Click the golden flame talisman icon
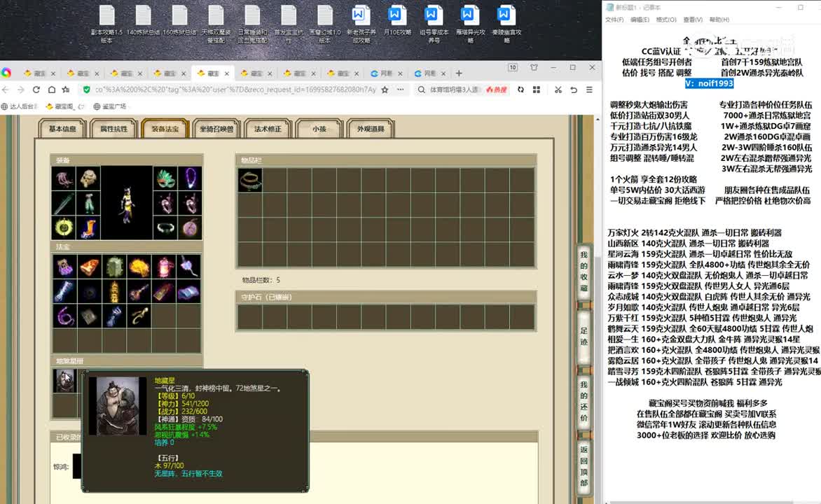Image resolution: width=821 pixels, height=504 pixels. pos(139,267)
